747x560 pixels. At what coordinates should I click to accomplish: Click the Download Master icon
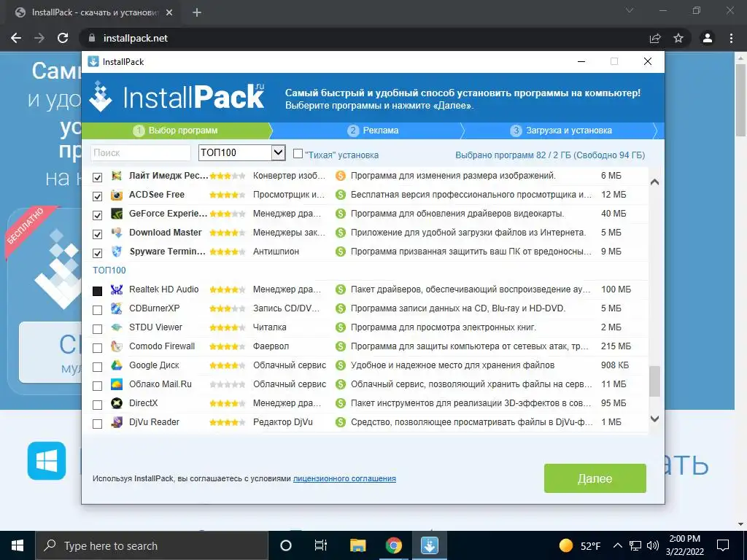[117, 233]
